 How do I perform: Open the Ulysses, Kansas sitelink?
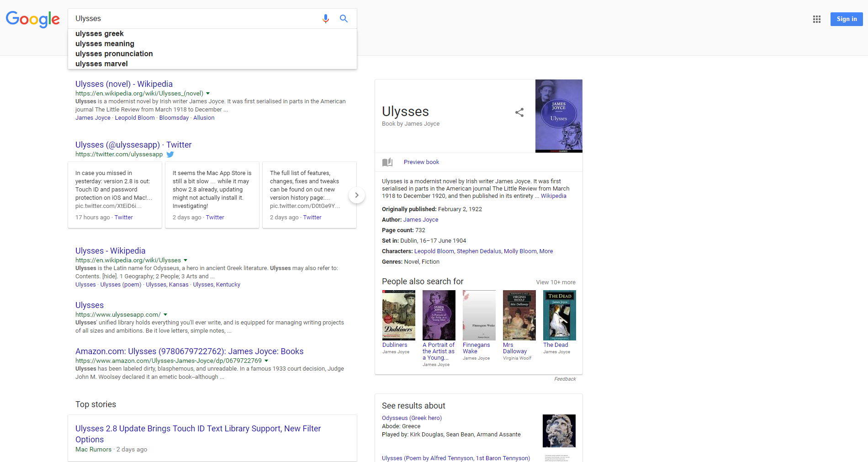click(x=167, y=285)
